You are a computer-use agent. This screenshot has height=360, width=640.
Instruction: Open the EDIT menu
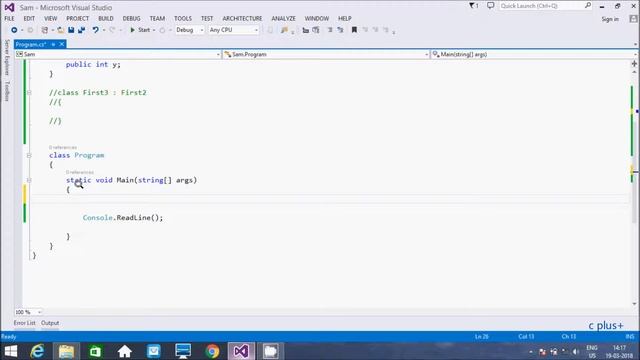coord(29,19)
